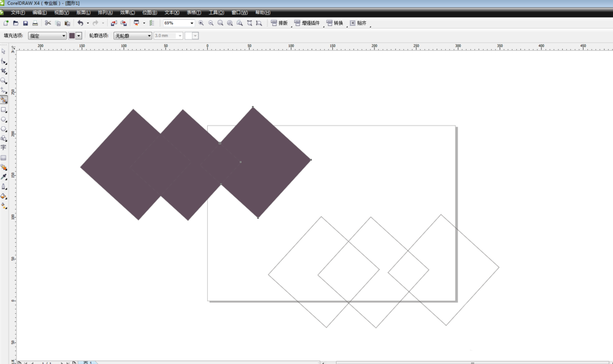The width and height of the screenshot is (613, 364).
Task: Click the 排版 toolbar button
Action: 280,23
